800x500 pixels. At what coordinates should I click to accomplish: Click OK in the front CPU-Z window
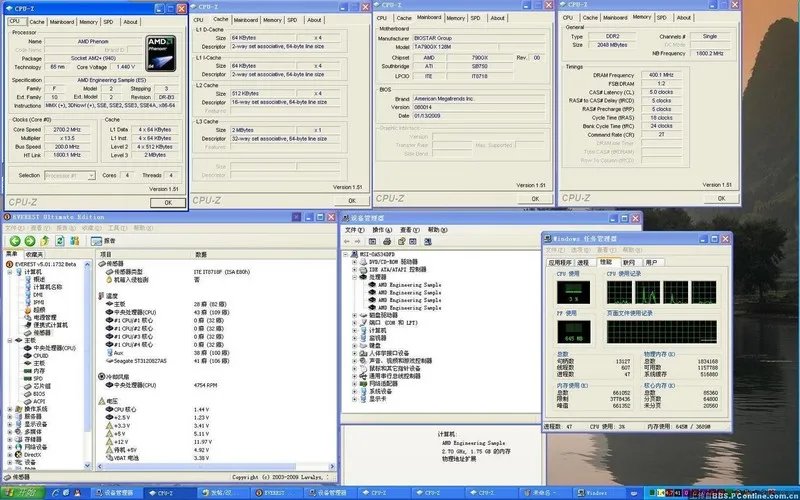(168, 203)
